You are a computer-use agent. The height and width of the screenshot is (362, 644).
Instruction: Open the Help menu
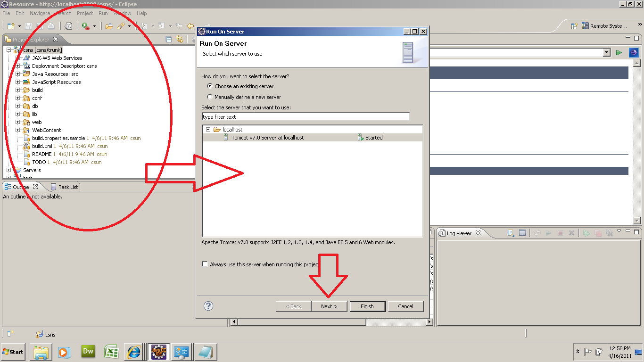(141, 13)
